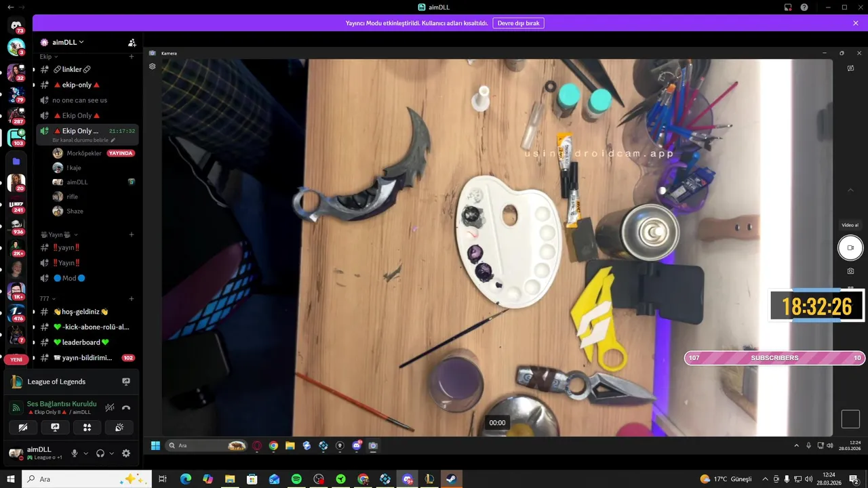
Task: Open server with 936 notification badge
Action: (16, 226)
